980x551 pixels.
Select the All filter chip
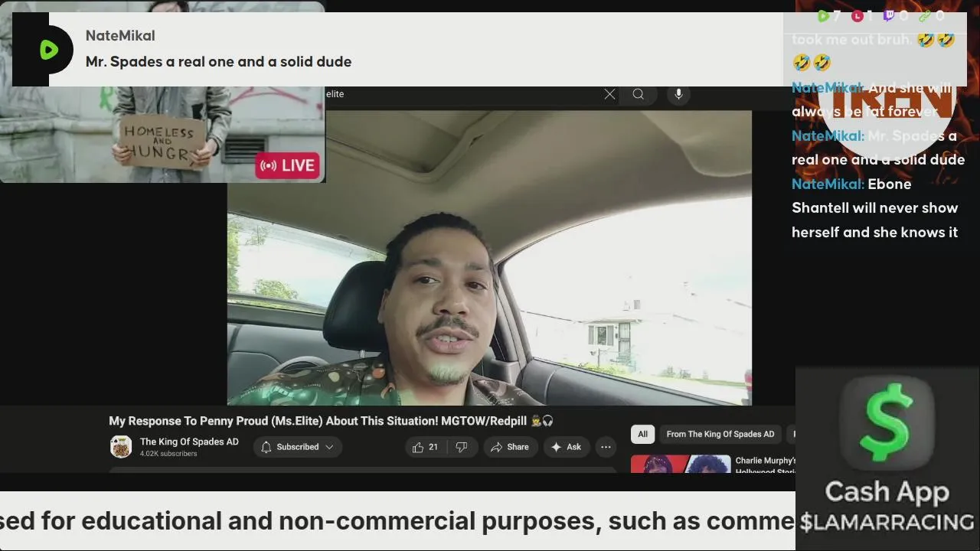tap(642, 434)
